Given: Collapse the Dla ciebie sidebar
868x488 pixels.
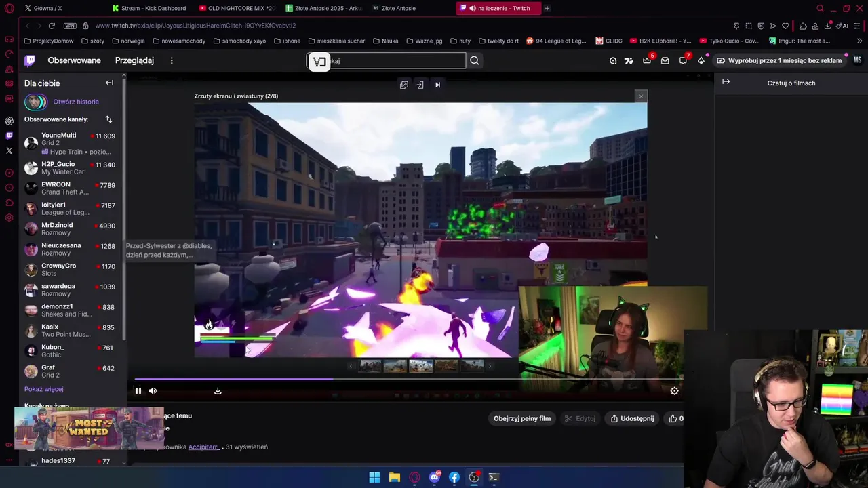Looking at the screenshot, I should [x=109, y=83].
